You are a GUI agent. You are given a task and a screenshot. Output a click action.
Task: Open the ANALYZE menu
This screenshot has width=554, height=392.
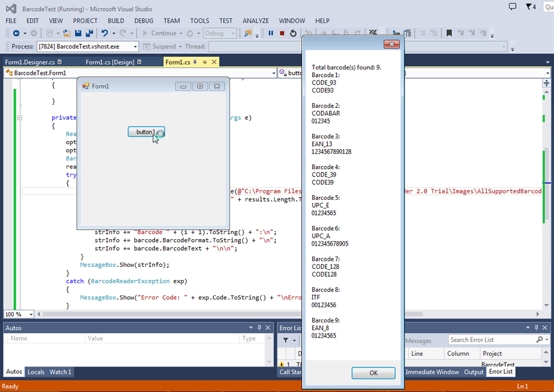(256, 21)
